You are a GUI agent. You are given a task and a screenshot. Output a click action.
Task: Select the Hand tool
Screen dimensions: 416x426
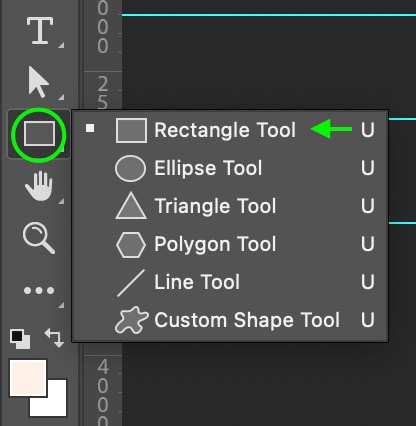39,186
